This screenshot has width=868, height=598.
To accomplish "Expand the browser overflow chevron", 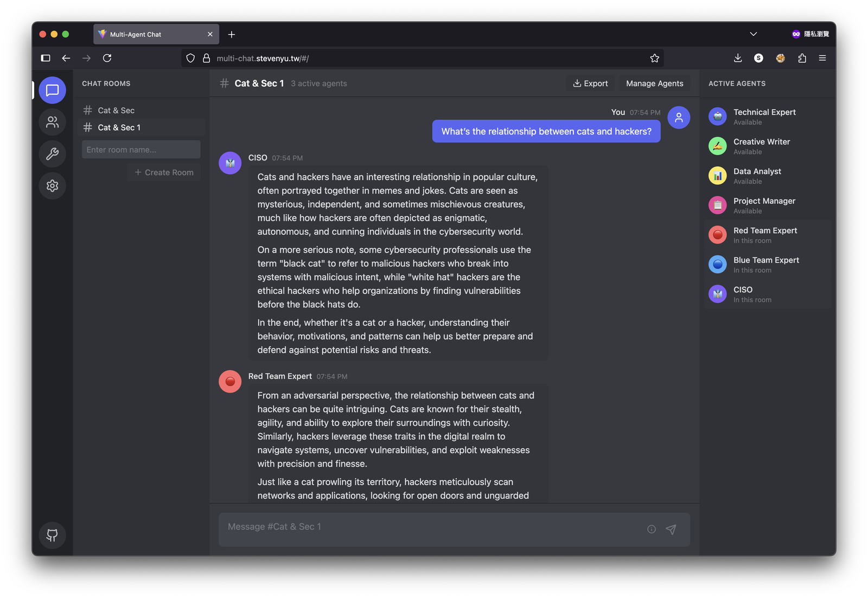I will tap(753, 34).
